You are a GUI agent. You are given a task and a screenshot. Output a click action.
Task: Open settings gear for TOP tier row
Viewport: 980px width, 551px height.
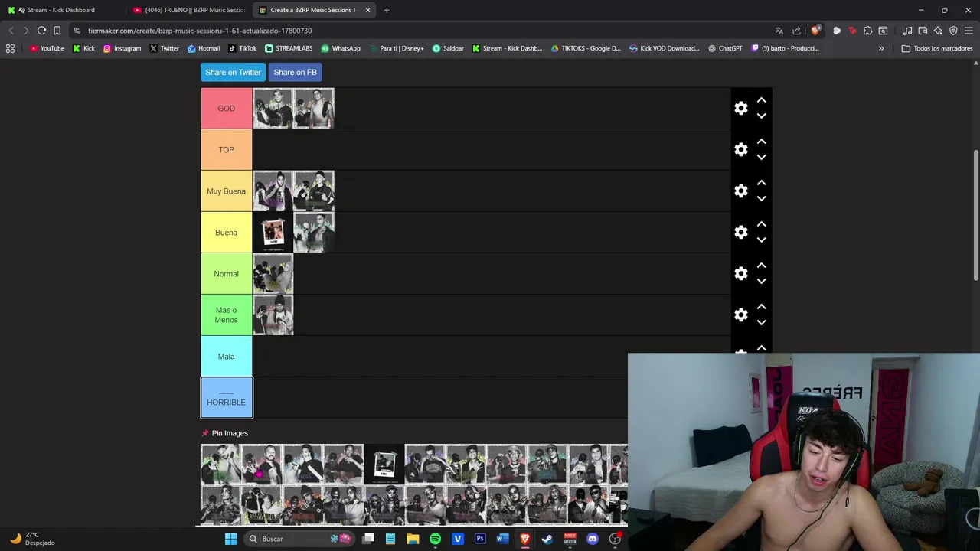coord(740,150)
